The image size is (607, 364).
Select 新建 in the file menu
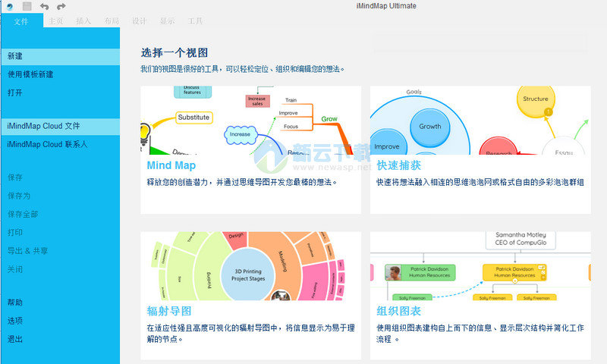click(x=61, y=56)
